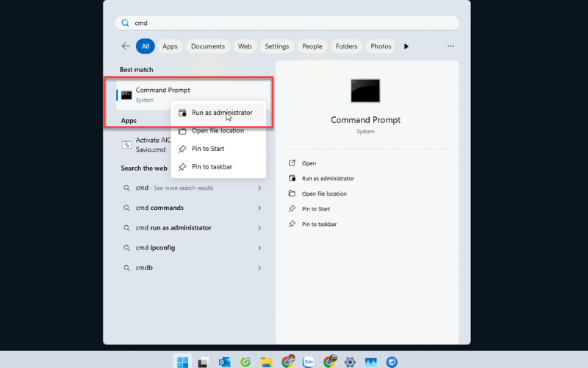Click the search icon beside cmd commands

coord(126,208)
